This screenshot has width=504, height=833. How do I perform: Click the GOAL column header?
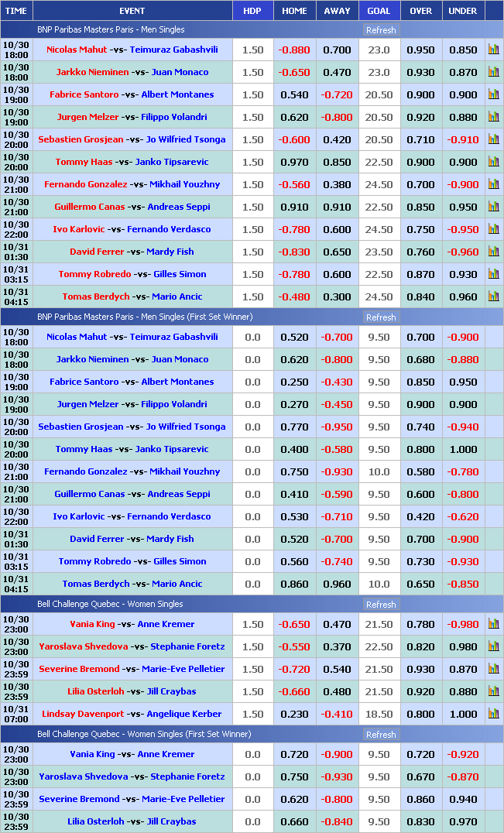[x=379, y=11]
